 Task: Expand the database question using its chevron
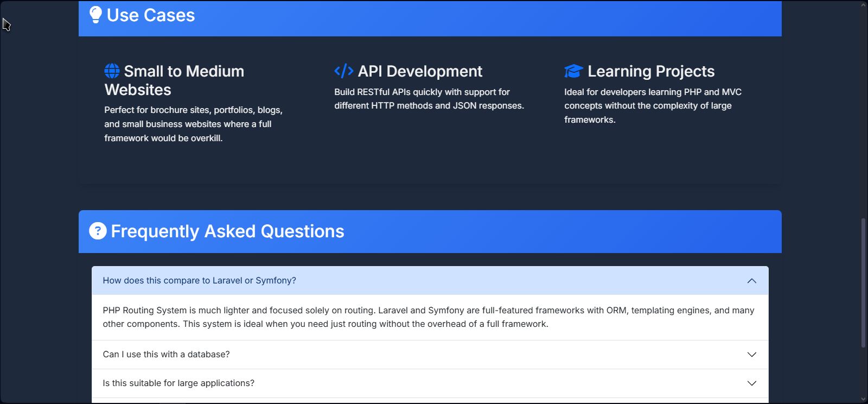click(x=751, y=355)
